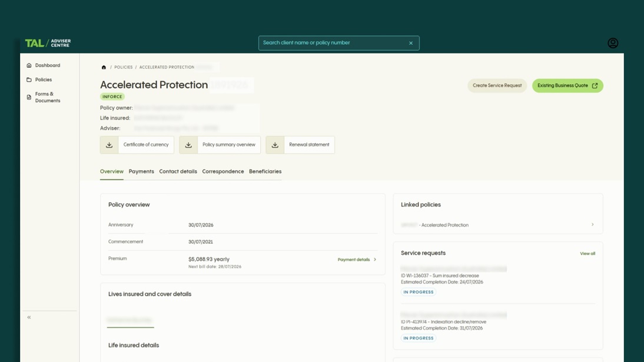This screenshot has height=362, width=644.
Task: Open the user profile account icon
Action: click(613, 43)
